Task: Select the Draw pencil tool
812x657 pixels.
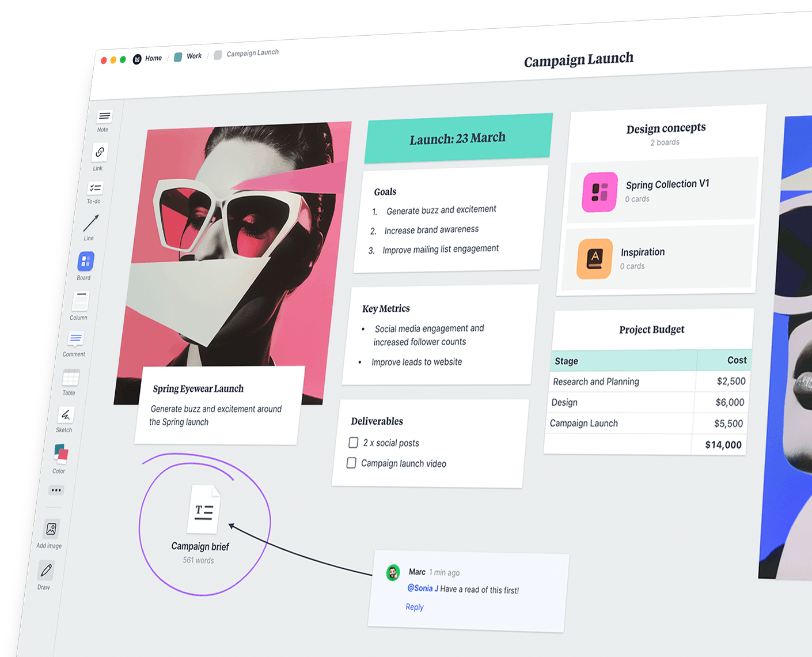Action: [46, 571]
